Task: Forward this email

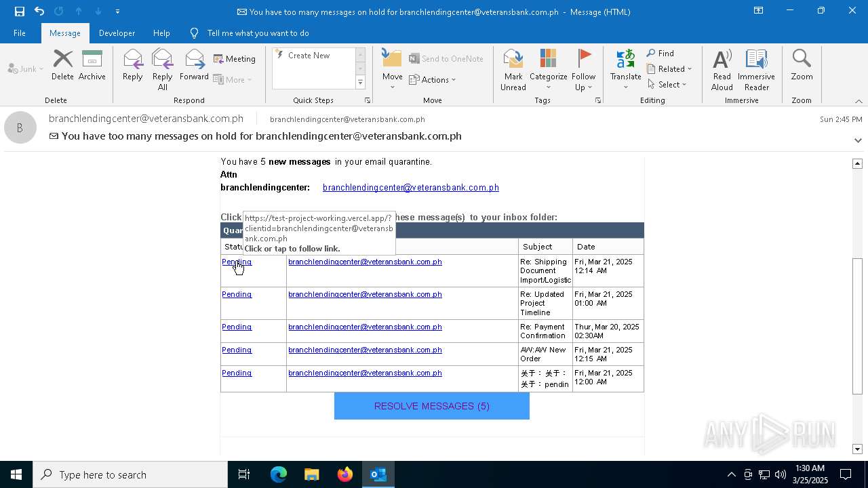Action: 194,65
